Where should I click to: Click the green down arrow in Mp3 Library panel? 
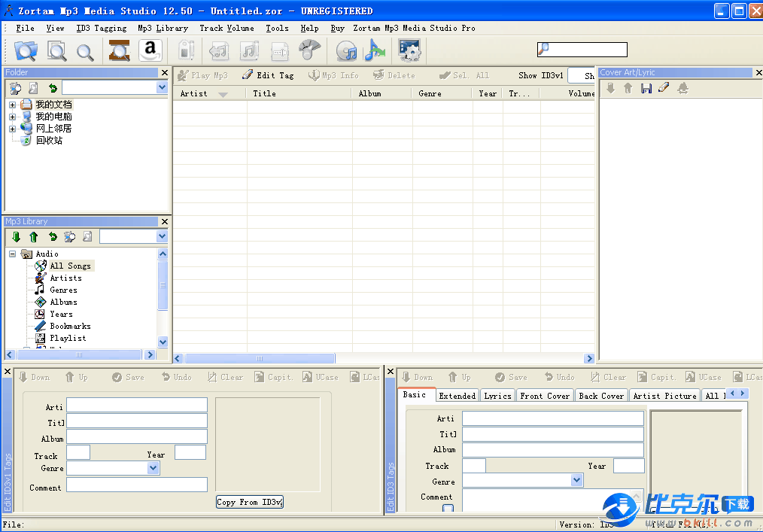16,237
